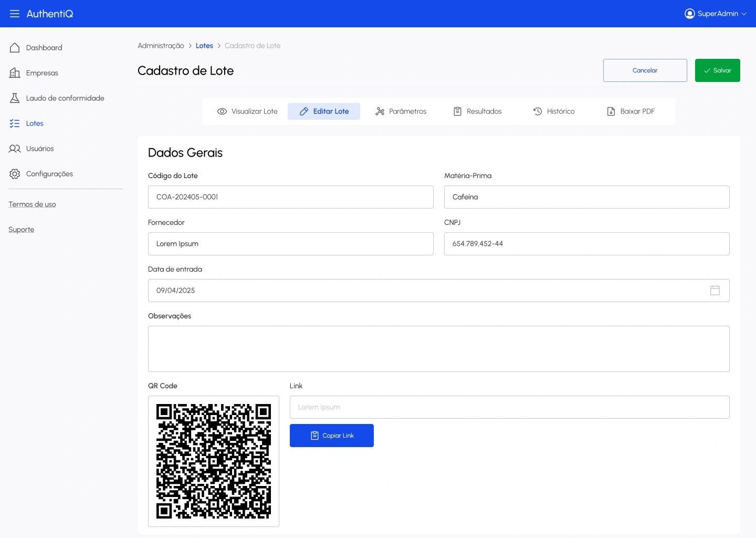Click into the Observações text area
Image resolution: width=756 pixels, height=538 pixels.
[x=438, y=349]
